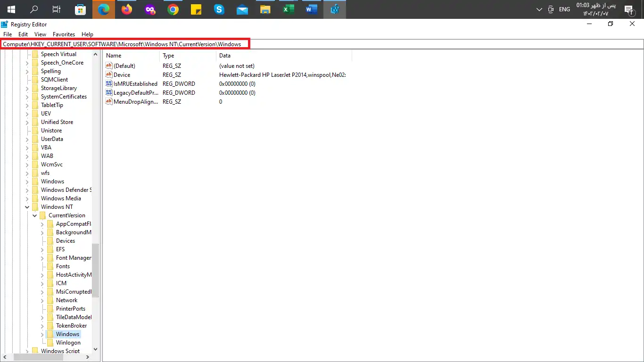Select the Devices key under CurrentVersion

66,241
